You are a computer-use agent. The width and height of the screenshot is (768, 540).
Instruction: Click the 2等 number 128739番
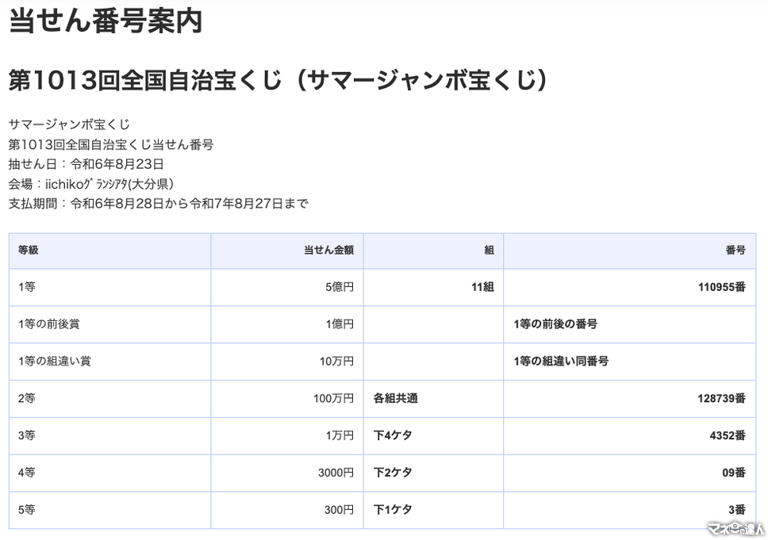pos(722,398)
